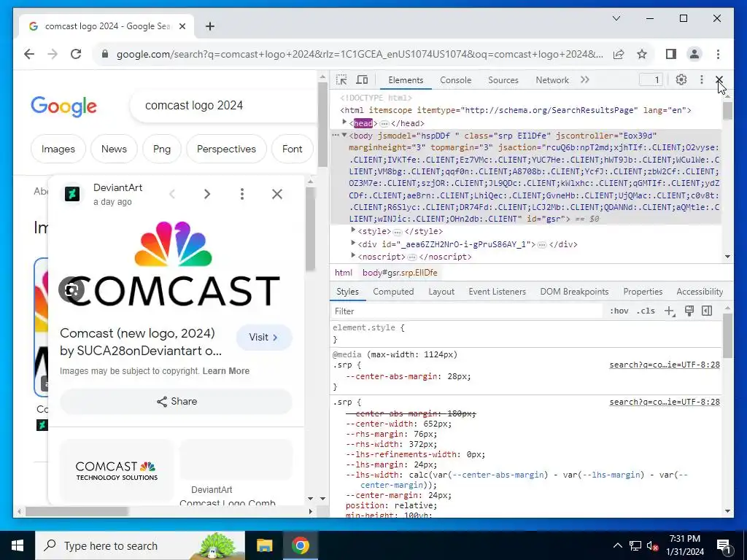This screenshot has height=560, width=747.
Task: Open the Learn More copyright link
Action: click(x=226, y=371)
